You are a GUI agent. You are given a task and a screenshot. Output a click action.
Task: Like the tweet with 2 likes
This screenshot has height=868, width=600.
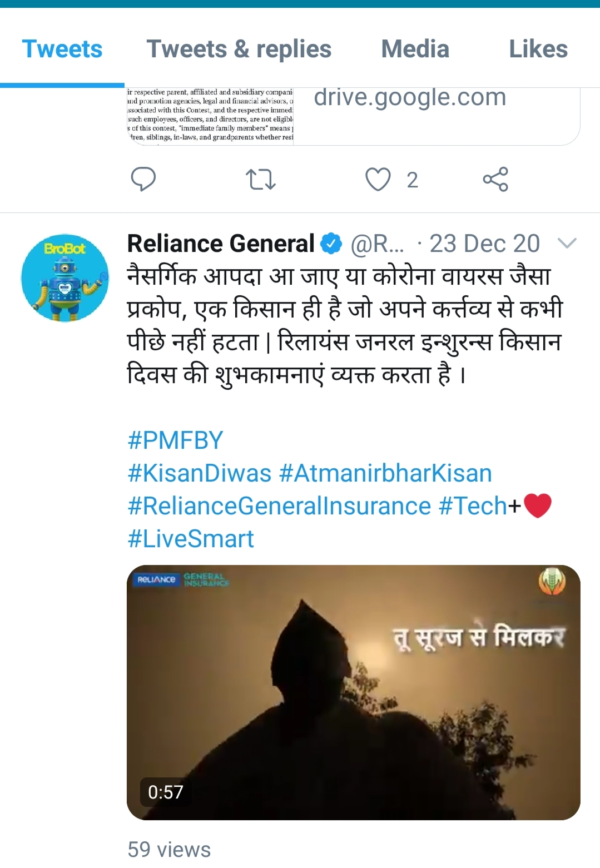[378, 180]
